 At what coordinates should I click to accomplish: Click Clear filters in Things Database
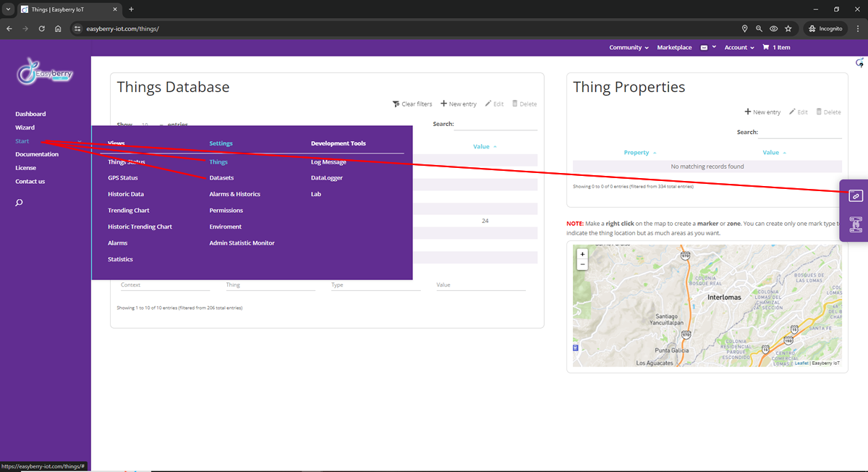tap(412, 104)
